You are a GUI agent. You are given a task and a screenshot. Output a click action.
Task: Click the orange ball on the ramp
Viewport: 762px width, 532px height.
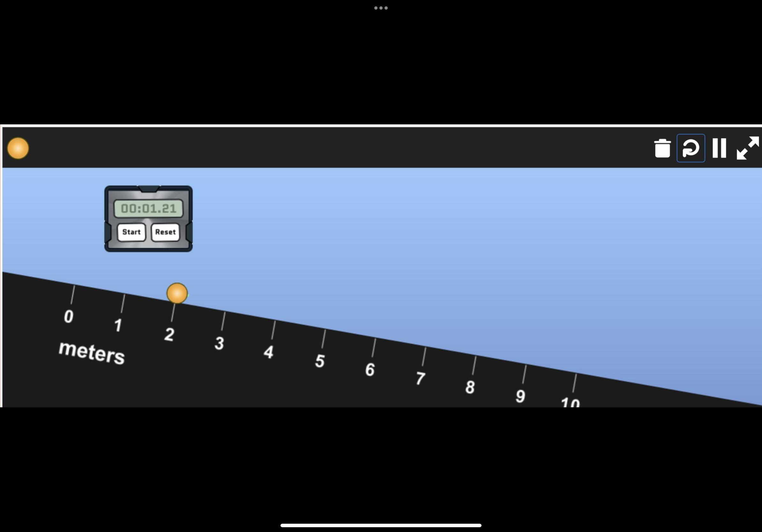pos(176,292)
